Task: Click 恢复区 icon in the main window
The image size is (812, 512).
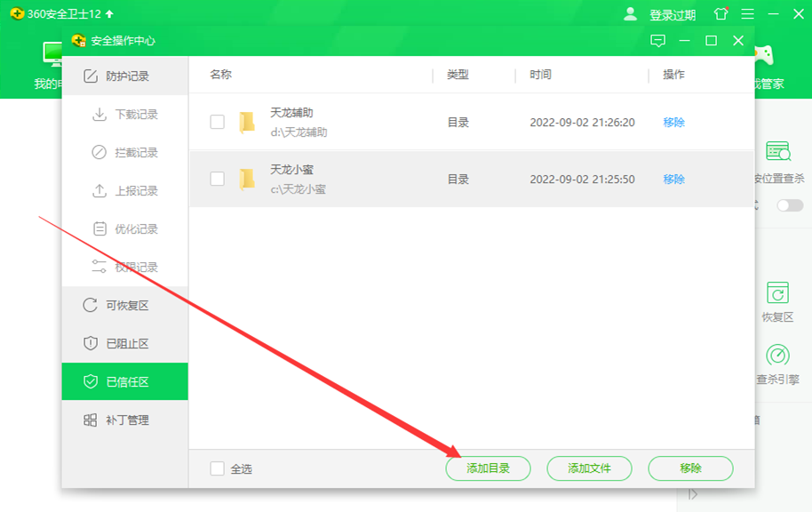Action: (x=777, y=292)
